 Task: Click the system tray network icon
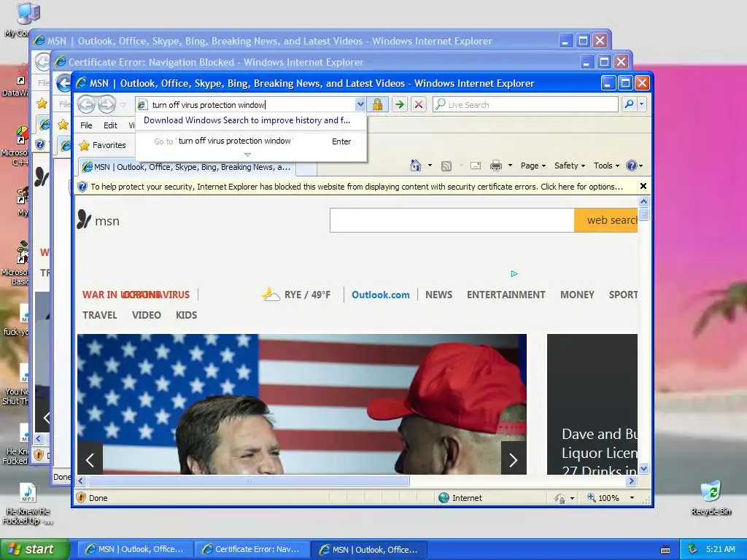[x=693, y=549]
